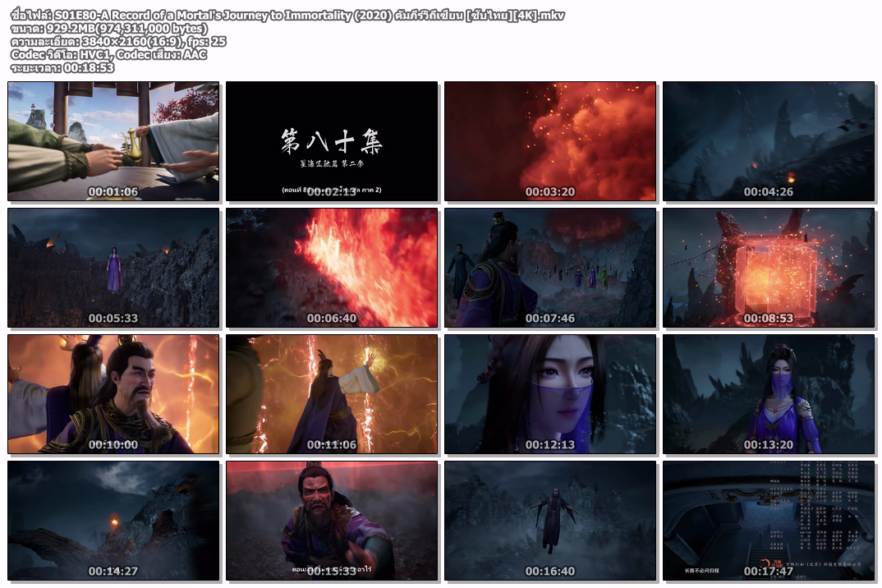This screenshot has height=588, width=882.
Task: Select the thumbnail stamped 00:13:20
Action: click(769, 394)
